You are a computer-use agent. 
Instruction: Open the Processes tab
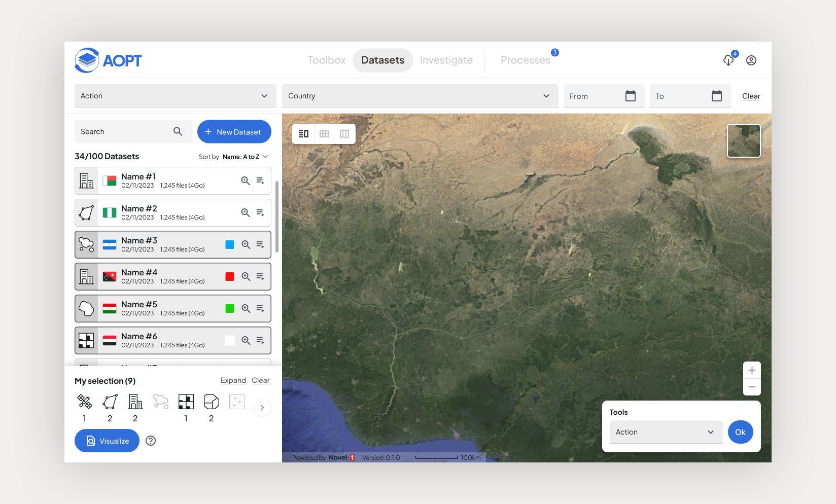[525, 60]
